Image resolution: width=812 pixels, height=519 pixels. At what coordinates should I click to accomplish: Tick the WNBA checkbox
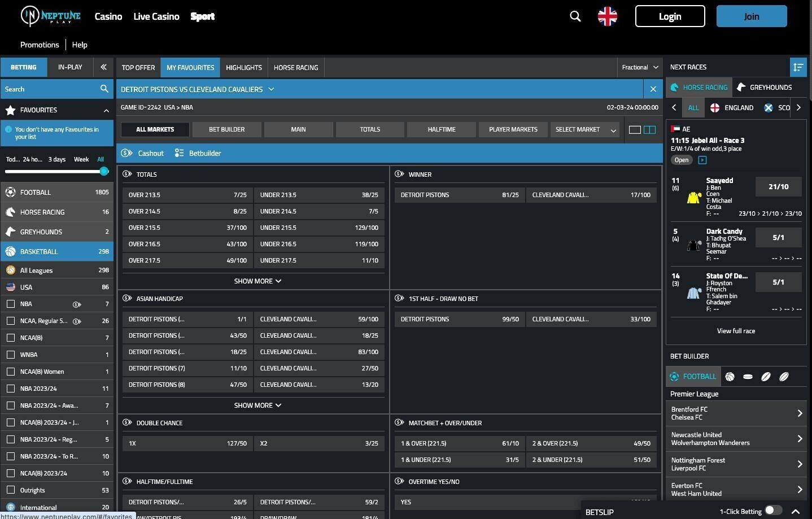[x=10, y=355]
